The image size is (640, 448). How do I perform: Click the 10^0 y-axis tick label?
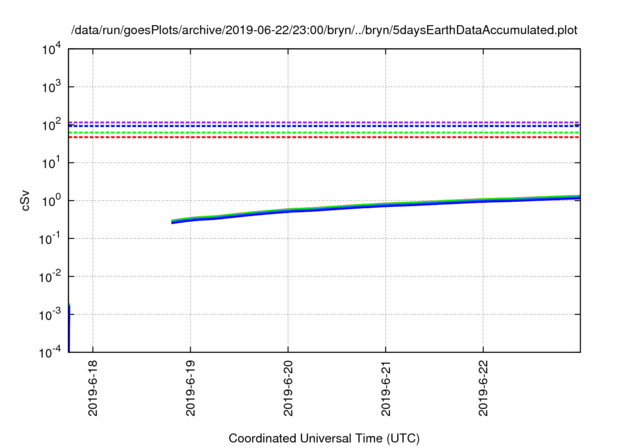(52, 200)
